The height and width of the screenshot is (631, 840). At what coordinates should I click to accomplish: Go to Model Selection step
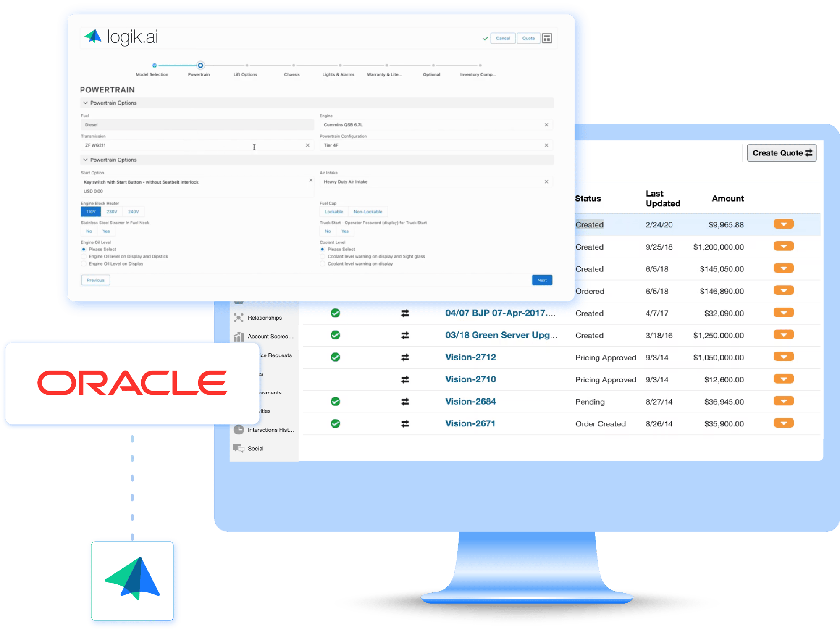tap(155, 66)
